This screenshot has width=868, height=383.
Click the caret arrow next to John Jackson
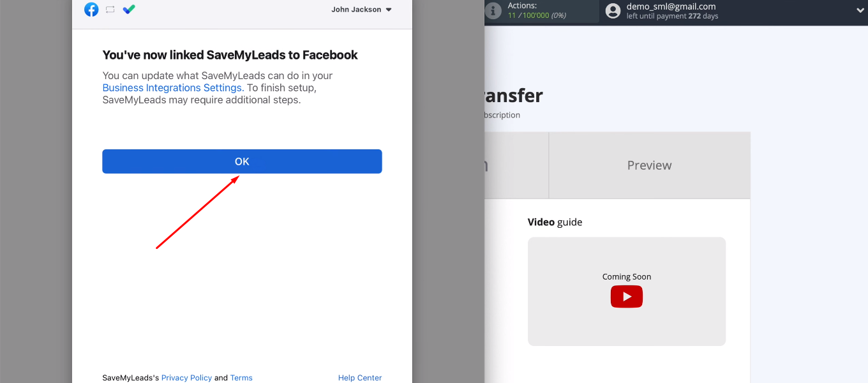tap(389, 10)
